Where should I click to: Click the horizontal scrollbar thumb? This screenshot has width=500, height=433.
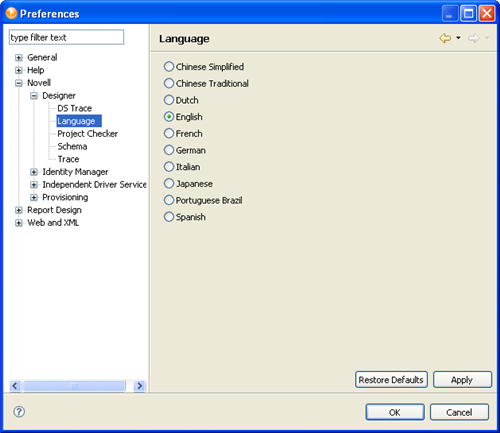74,386
